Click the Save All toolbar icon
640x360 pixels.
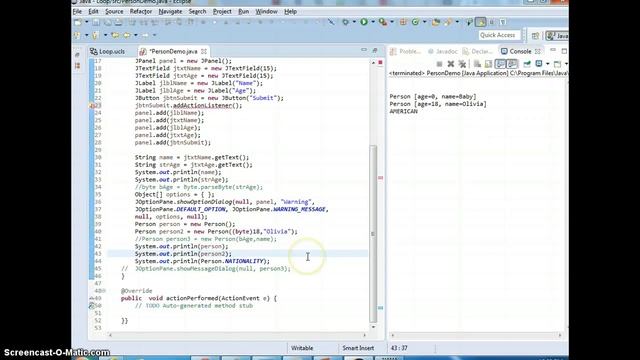coord(107,22)
